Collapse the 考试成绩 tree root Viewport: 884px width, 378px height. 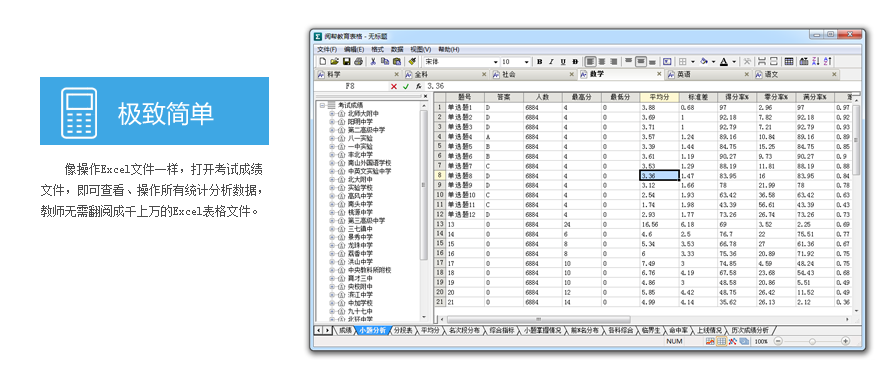pos(322,105)
